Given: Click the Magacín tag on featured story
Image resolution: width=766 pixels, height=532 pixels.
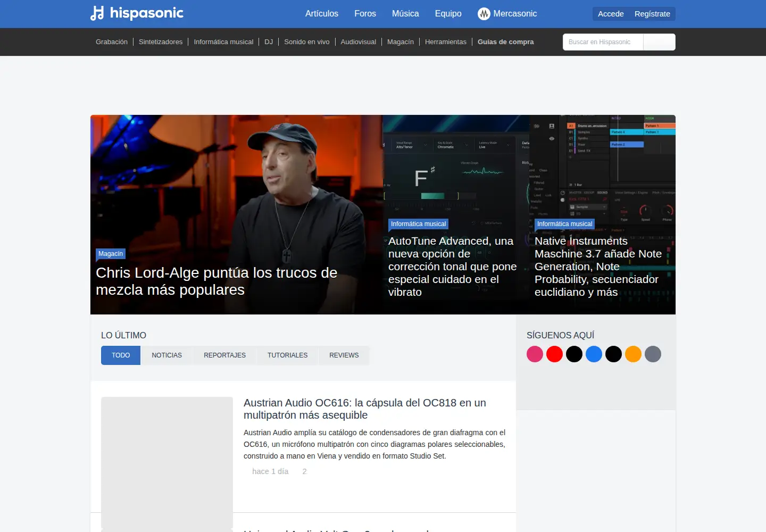Looking at the screenshot, I should [x=111, y=254].
